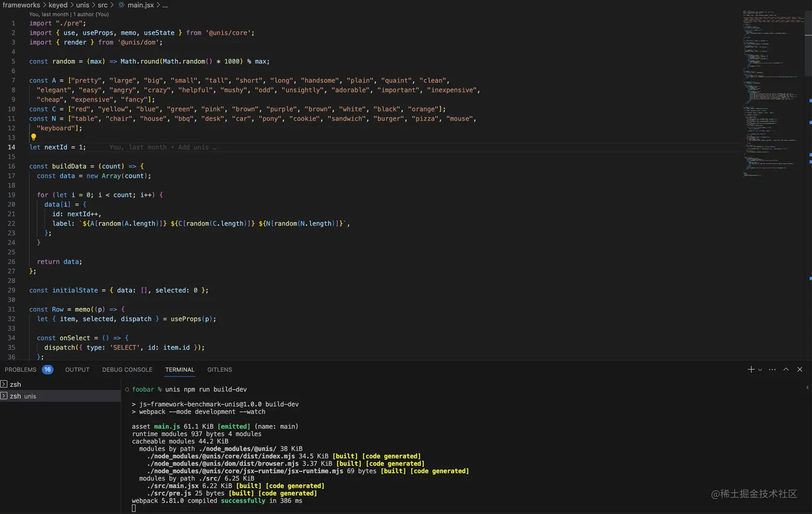This screenshot has height=514, width=812.
Task: Open the keyed breadcrumb folder
Action: click(58, 5)
